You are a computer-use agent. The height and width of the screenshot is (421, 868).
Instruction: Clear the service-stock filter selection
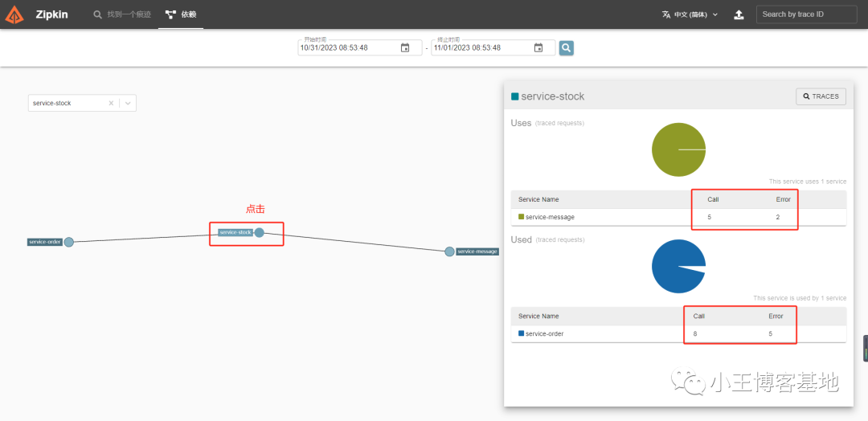tap(111, 103)
